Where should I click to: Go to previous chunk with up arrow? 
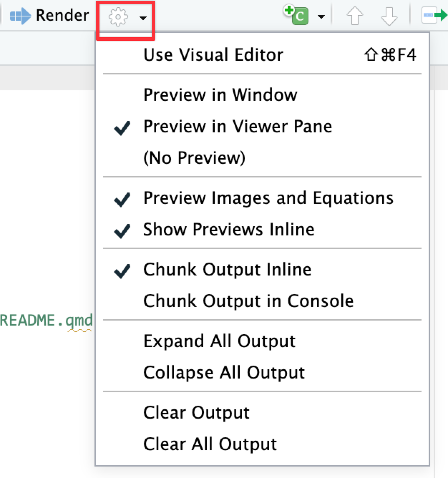pos(355,16)
